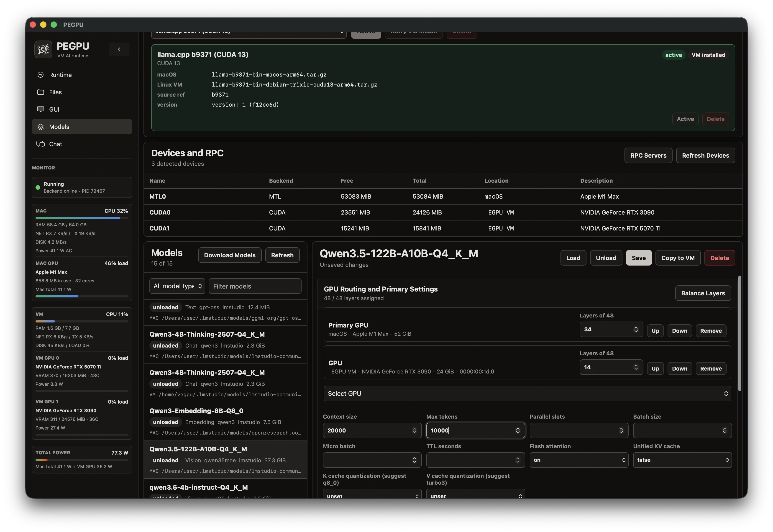Click the Runtime gauge icon
Viewport: 773px width, 532px height.
[41, 75]
